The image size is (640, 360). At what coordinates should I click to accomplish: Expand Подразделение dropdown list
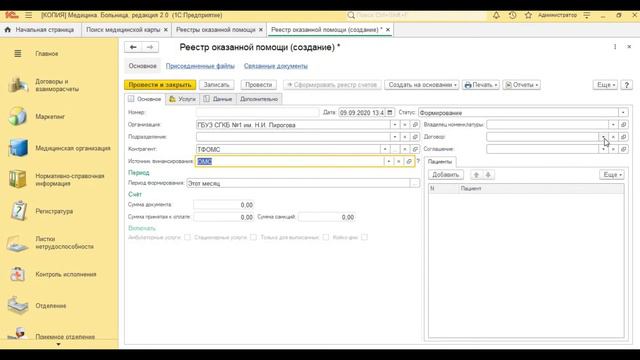pos(395,137)
